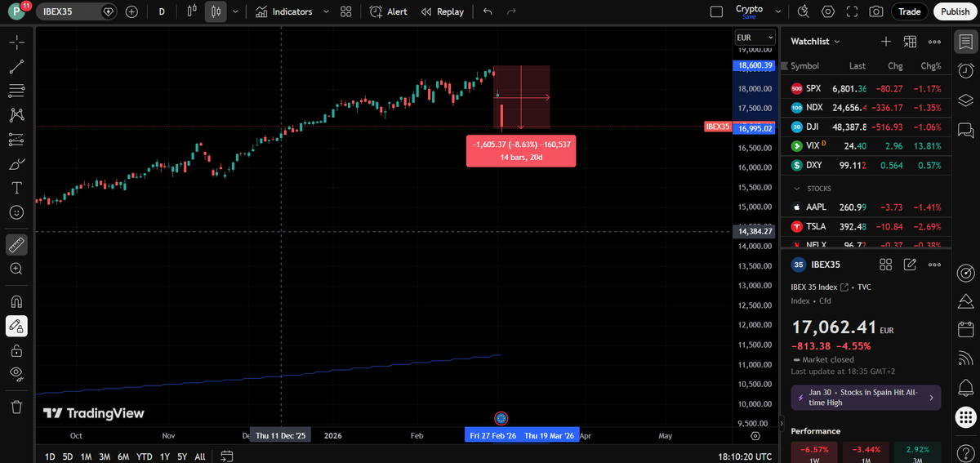980x463 pixels.
Task: Change the D time interval
Action: click(x=162, y=11)
